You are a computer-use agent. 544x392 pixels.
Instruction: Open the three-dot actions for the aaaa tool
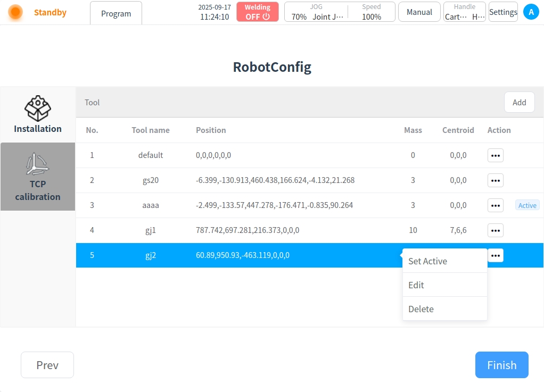[495, 205]
